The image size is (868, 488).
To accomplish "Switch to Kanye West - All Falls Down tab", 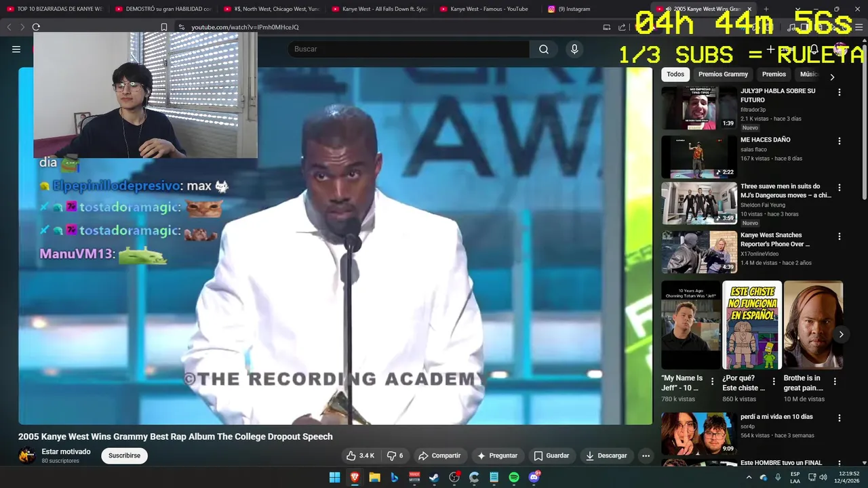I will (380, 9).
